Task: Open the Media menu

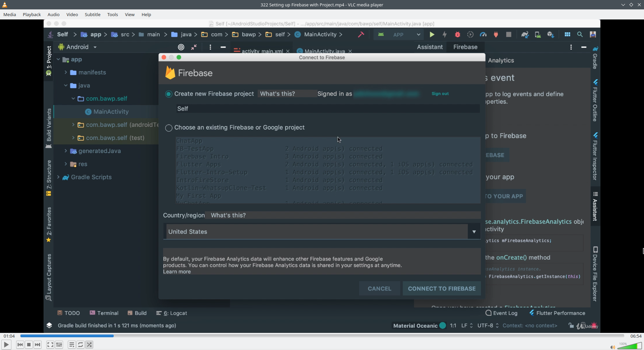Action: tap(10, 14)
